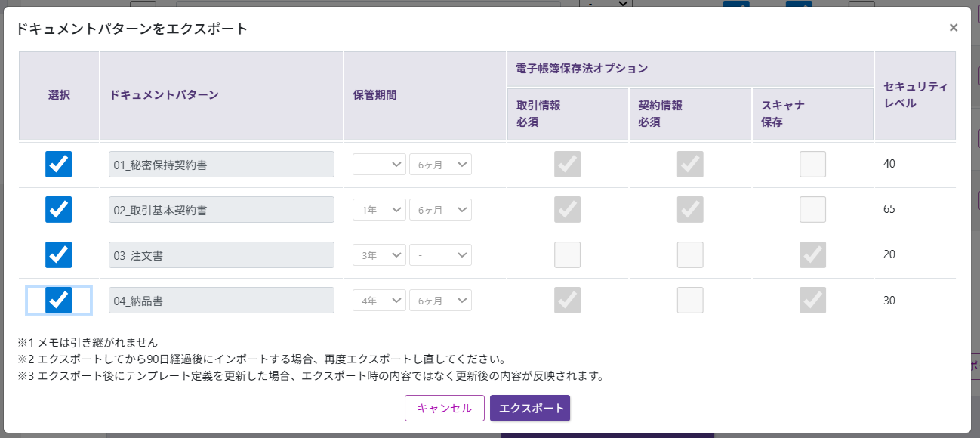This screenshot has height=438, width=980.
Task: Uncheck selection checkbox for 02_取引基本契約書
Action: point(59,209)
